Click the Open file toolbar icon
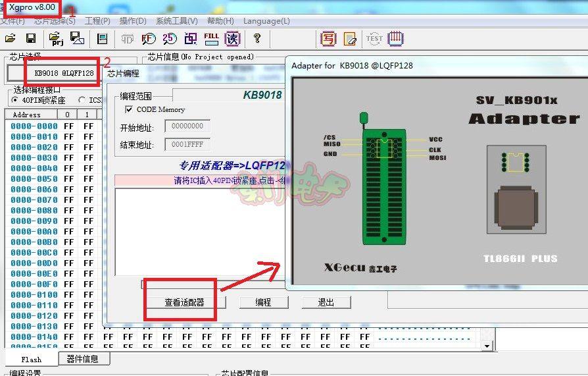Viewport: 588px width, 376px height. point(11,38)
